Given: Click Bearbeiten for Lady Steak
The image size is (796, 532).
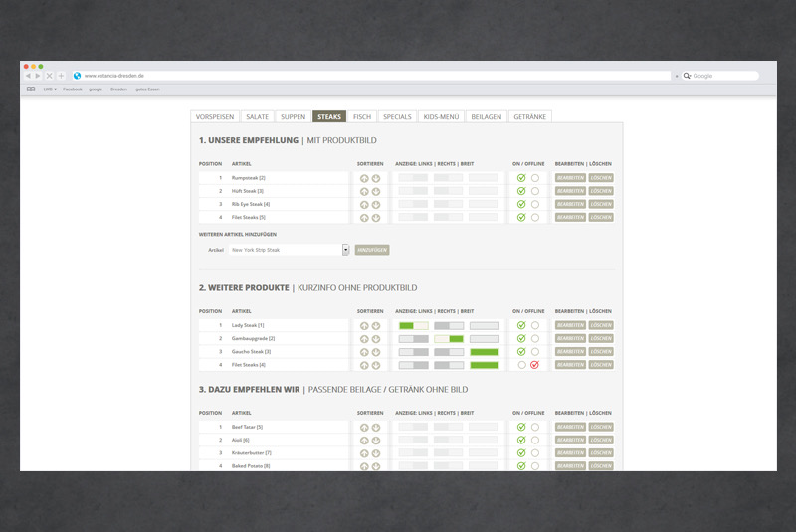Looking at the screenshot, I should [x=570, y=325].
